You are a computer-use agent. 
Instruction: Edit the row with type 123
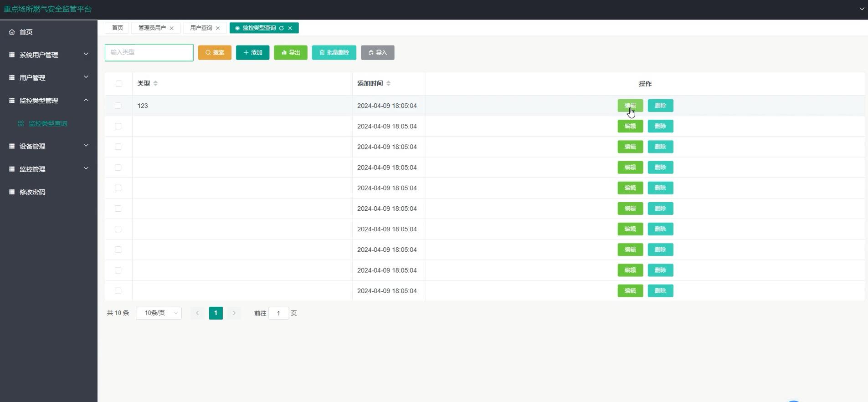pos(630,106)
